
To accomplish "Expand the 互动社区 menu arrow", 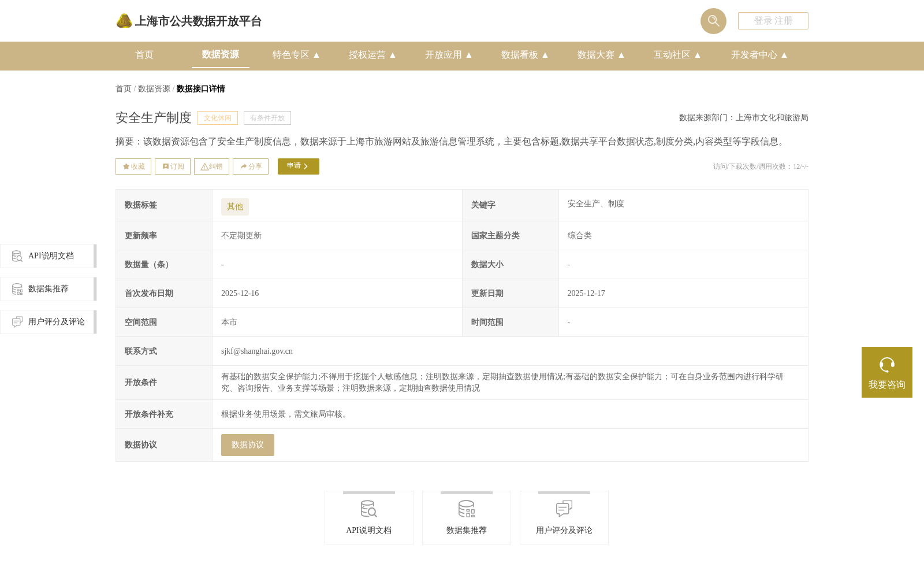I will [x=698, y=55].
